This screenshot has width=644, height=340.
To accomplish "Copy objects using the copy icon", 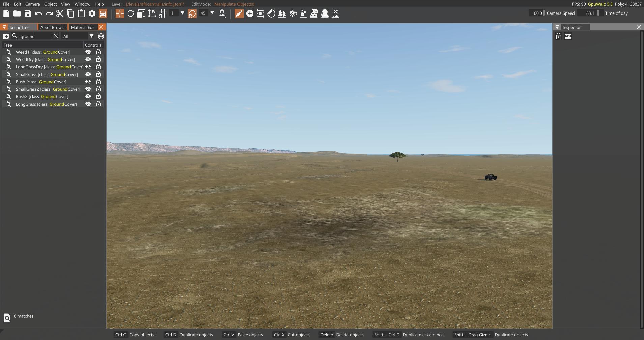I will pos(71,13).
